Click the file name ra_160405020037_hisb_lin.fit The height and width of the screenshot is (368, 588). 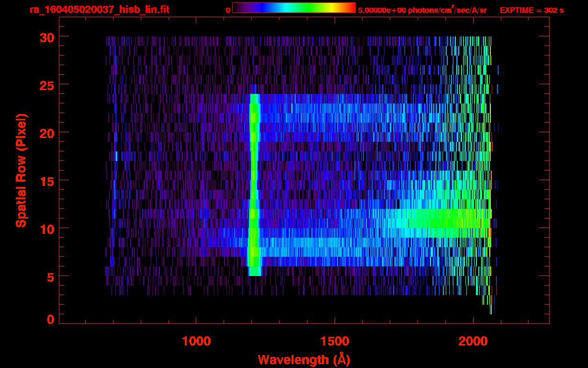pyautogui.click(x=99, y=10)
